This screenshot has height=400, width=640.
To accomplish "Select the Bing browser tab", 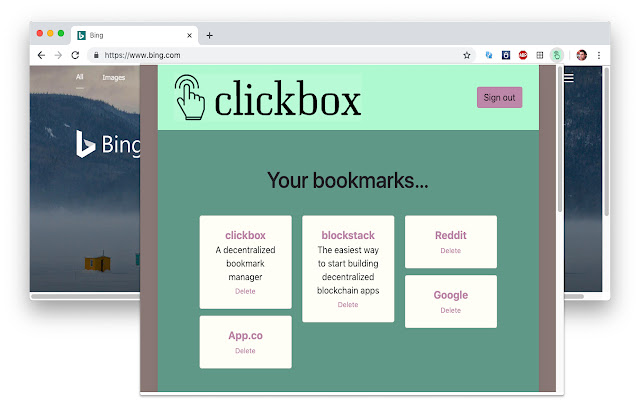I will 135,36.
